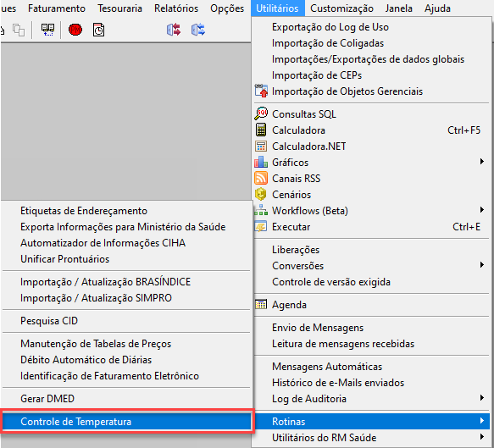
Task: Open Importação de Objetos Gerenciais
Action: (371, 91)
